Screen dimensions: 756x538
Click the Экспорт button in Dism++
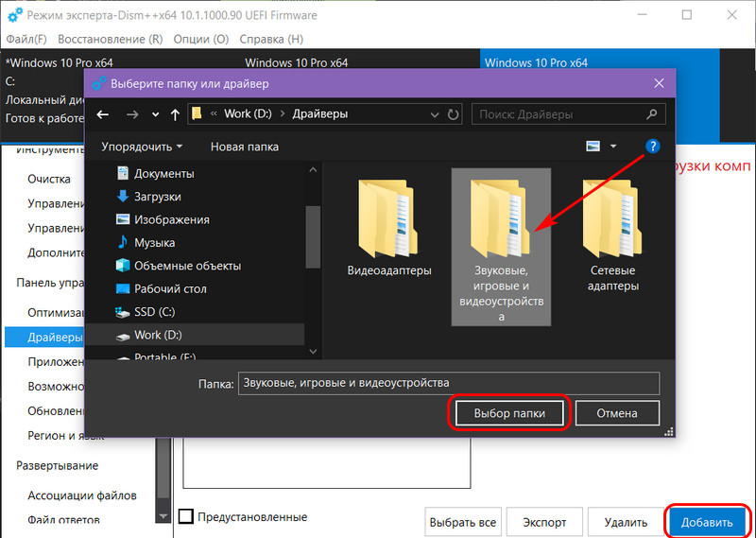point(545,522)
